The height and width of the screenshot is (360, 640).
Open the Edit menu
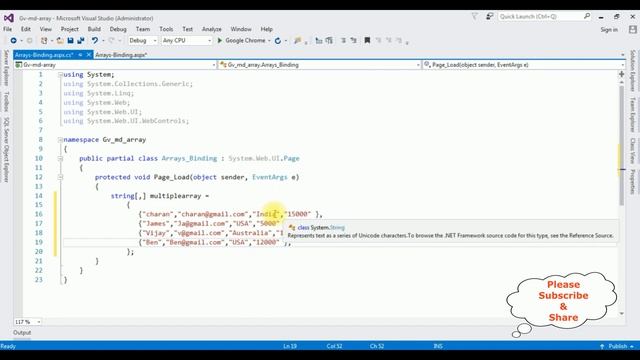pyautogui.click(x=26, y=29)
